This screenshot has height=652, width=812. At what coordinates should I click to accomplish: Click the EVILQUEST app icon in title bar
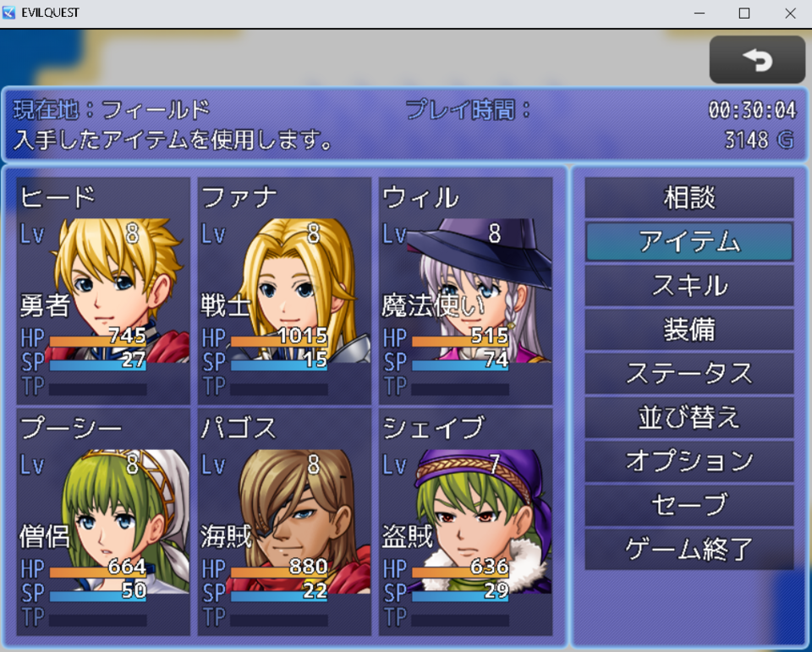point(8,13)
